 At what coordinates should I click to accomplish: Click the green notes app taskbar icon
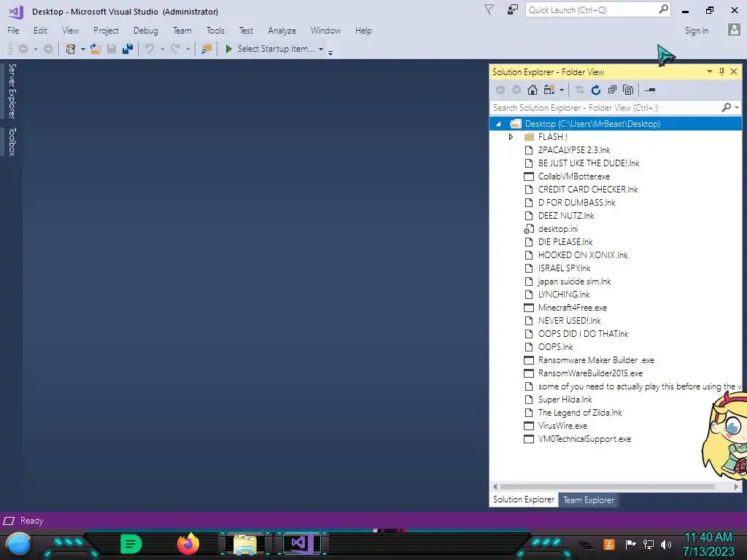[131, 544]
